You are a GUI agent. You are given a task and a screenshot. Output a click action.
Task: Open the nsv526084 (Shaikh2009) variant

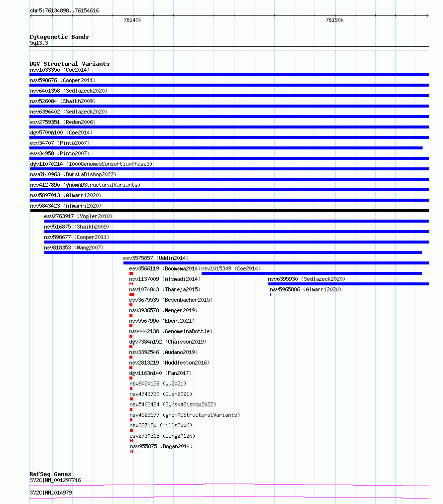pyautogui.click(x=63, y=101)
